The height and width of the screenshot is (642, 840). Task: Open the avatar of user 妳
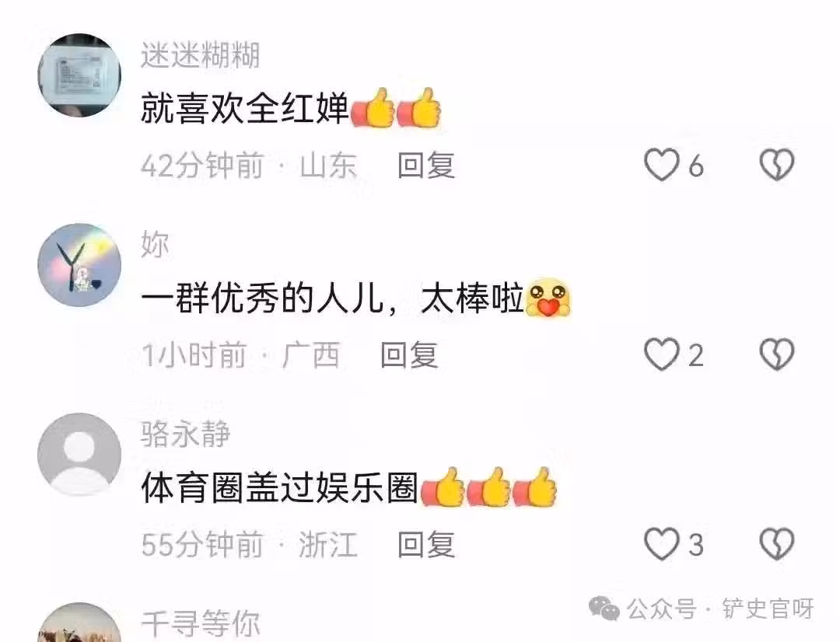[x=79, y=264]
